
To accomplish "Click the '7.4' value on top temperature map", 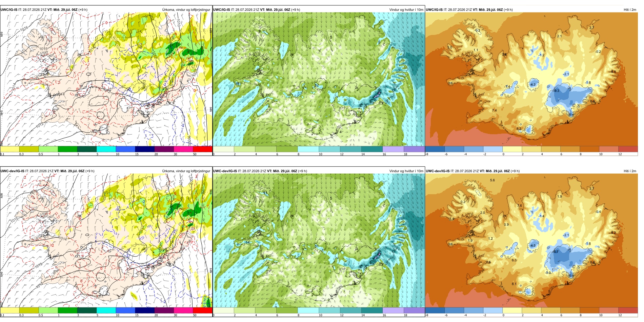I will click(x=495, y=110).
